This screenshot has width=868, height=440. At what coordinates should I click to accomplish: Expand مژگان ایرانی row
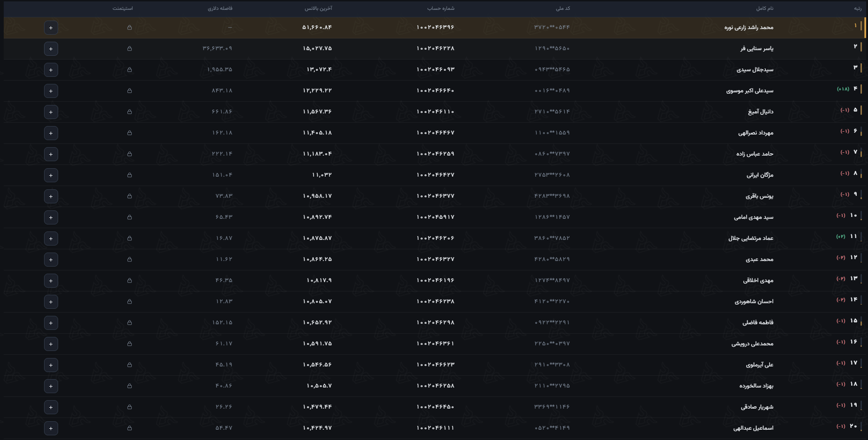[x=51, y=175]
